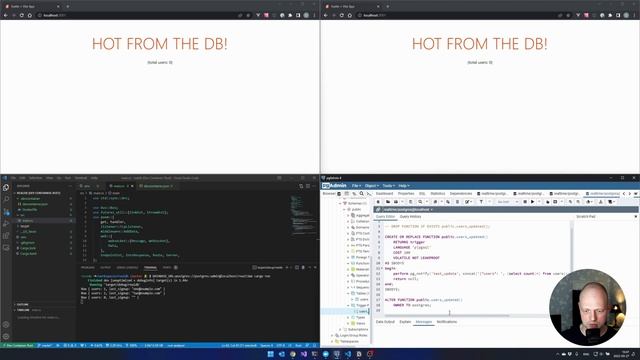The image size is (640, 360).
Task: Click pgAdmin Find magnifier toolbar icon
Action: click(x=420, y=202)
